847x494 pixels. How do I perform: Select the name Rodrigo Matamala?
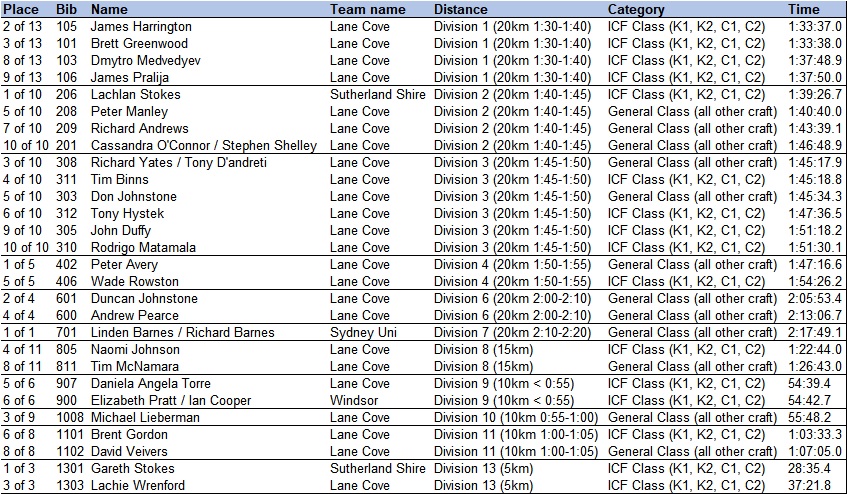point(143,247)
